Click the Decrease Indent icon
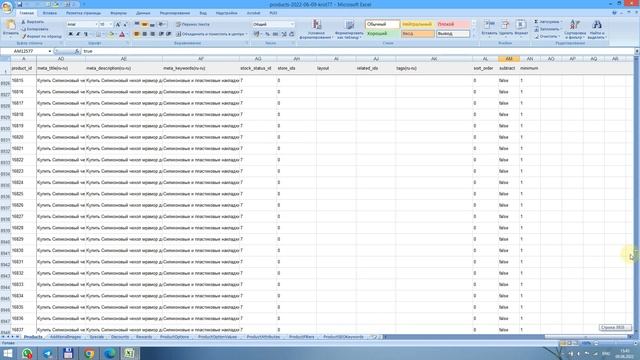This screenshot has height=360, width=640. point(161,34)
